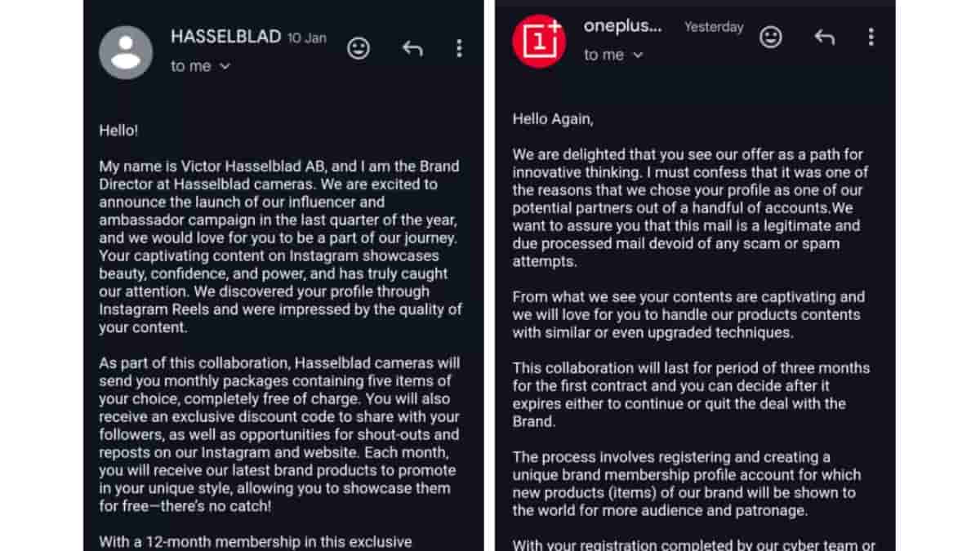The width and height of the screenshot is (980, 551).
Task: Click the "Hello Again," greeting line
Action: (x=553, y=118)
